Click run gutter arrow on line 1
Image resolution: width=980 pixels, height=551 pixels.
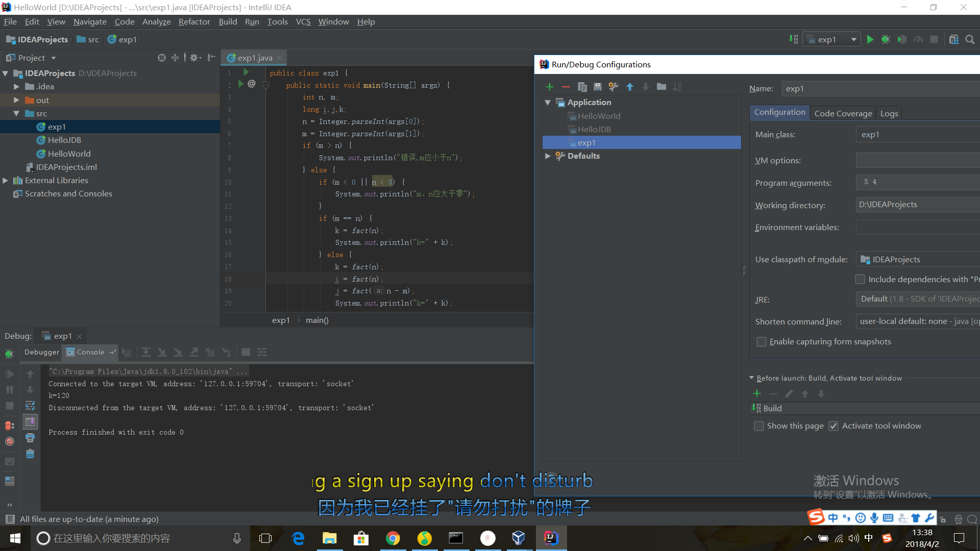246,72
